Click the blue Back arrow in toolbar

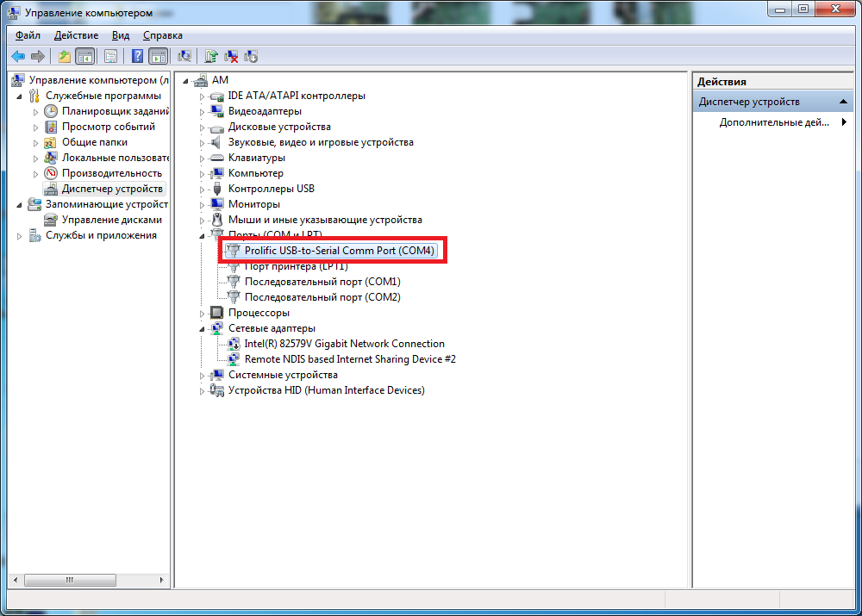click(17, 57)
